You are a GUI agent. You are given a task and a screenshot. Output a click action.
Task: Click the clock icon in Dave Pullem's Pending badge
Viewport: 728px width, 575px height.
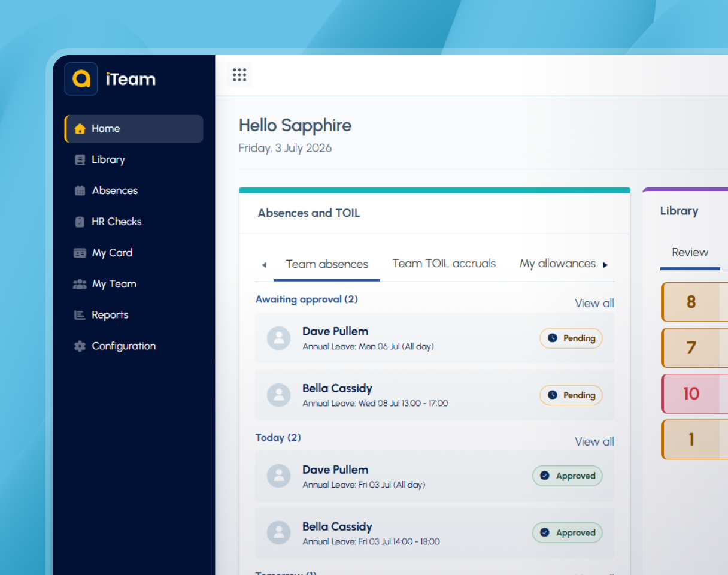point(553,338)
